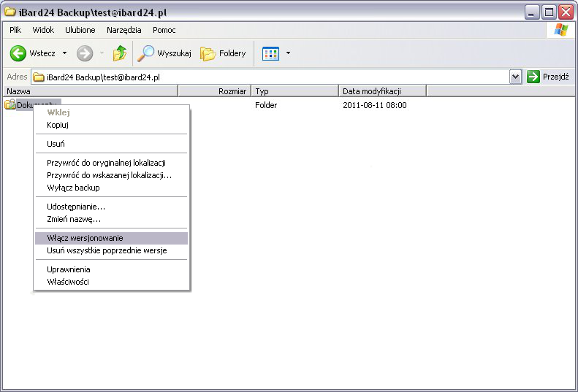Sort by the Rozmiar column header
The width and height of the screenshot is (578, 392).
(x=215, y=91)
